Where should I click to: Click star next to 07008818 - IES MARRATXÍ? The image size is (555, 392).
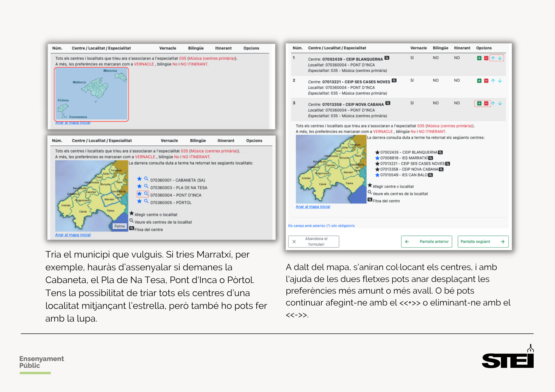[x=377, y=158]
